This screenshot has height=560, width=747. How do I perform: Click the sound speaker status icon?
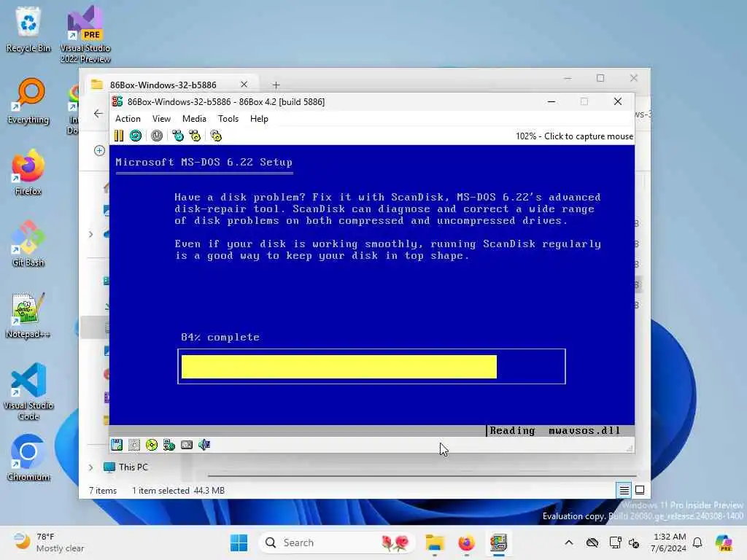[204, 445]
